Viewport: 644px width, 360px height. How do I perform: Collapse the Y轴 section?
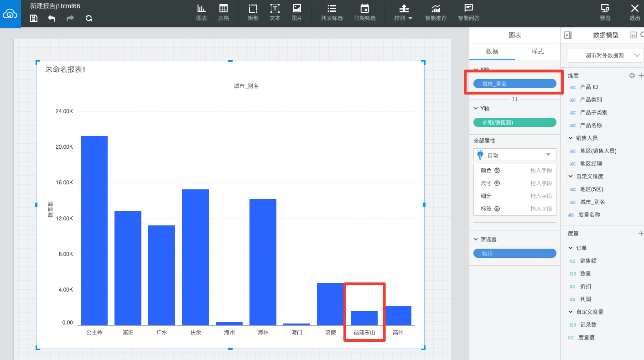(476, 108)
